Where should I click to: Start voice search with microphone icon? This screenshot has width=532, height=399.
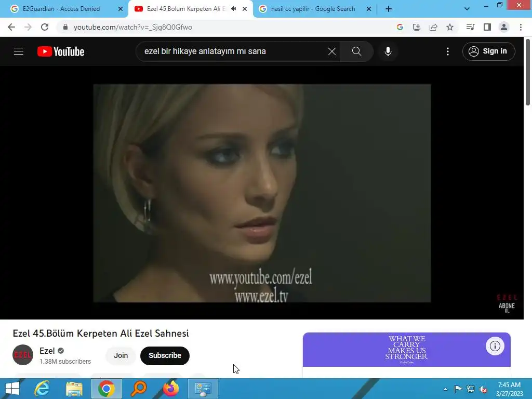coord(388,51)
